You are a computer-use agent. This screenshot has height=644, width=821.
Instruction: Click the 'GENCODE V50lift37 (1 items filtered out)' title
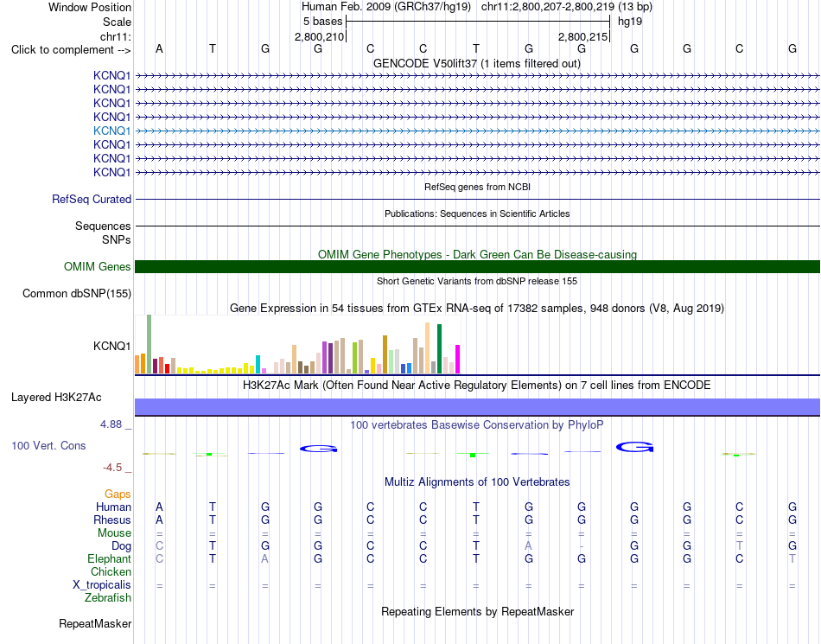[477, 63]
